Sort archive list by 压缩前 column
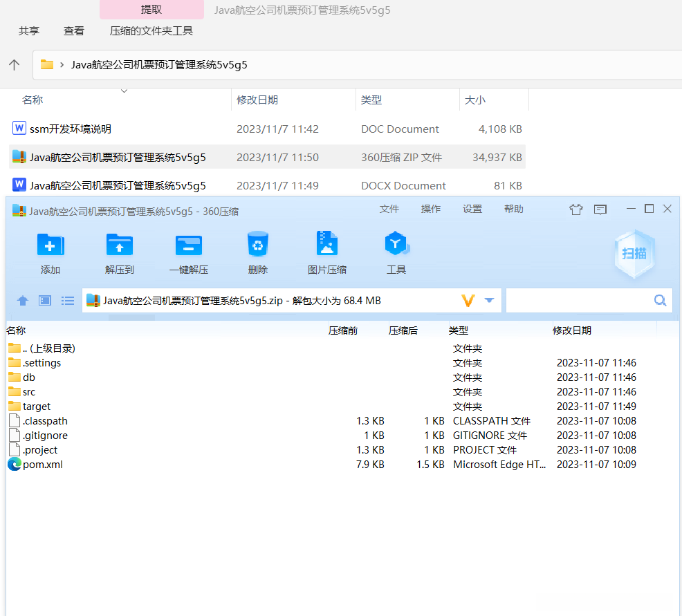 [x=343, y=330]
